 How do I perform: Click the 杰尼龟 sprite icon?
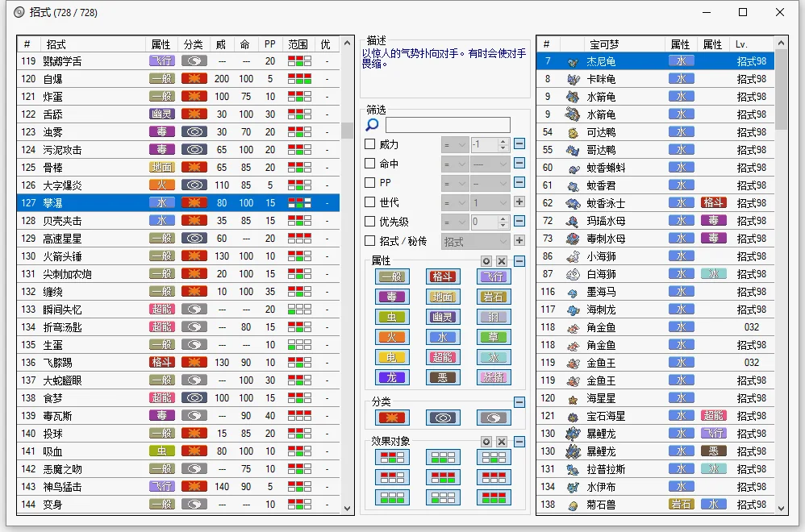(x=573, y=61)
